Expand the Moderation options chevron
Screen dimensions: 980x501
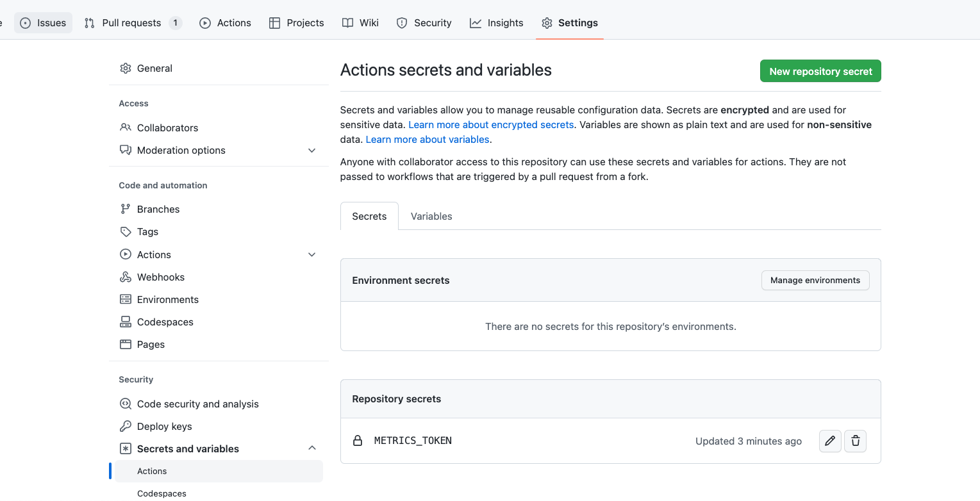pyautogui.click(x=312, y=151)
